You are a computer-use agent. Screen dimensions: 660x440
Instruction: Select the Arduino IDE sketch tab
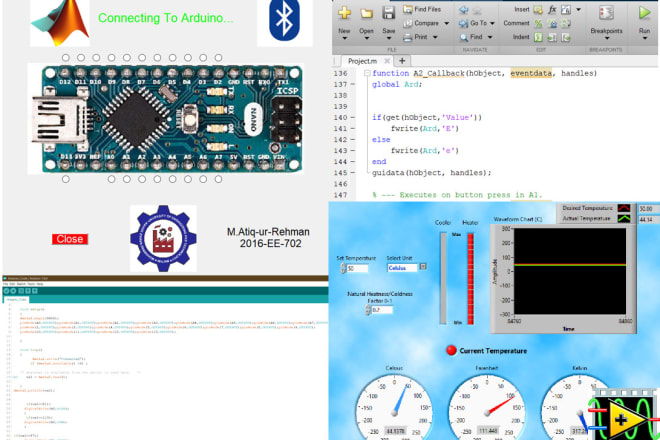tap(16, 299)
